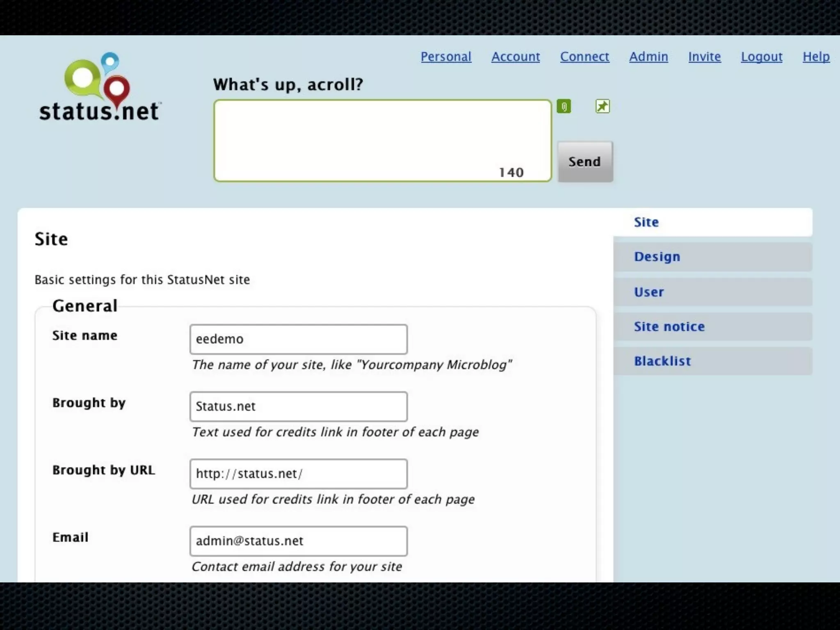Focus the Brought by URL input field
The width and height of the screenshot is (840, 630).
click(298, 474)
